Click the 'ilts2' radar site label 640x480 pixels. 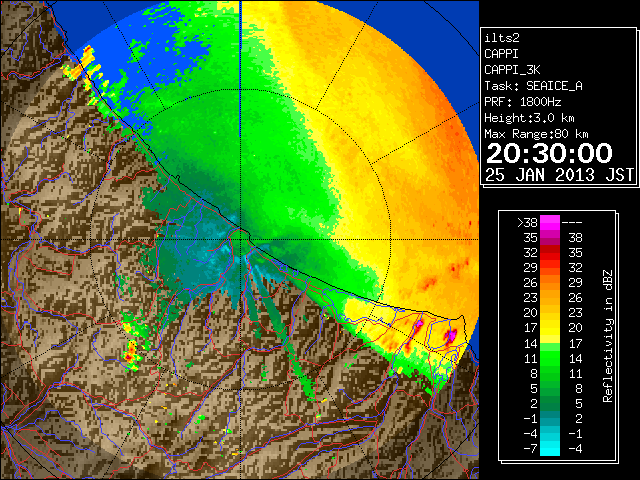click(502, 38)
